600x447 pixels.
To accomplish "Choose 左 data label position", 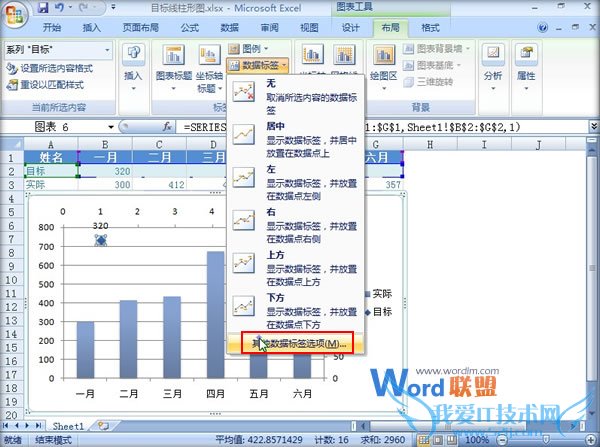I will pyautogui.click(x=295, y=182).
